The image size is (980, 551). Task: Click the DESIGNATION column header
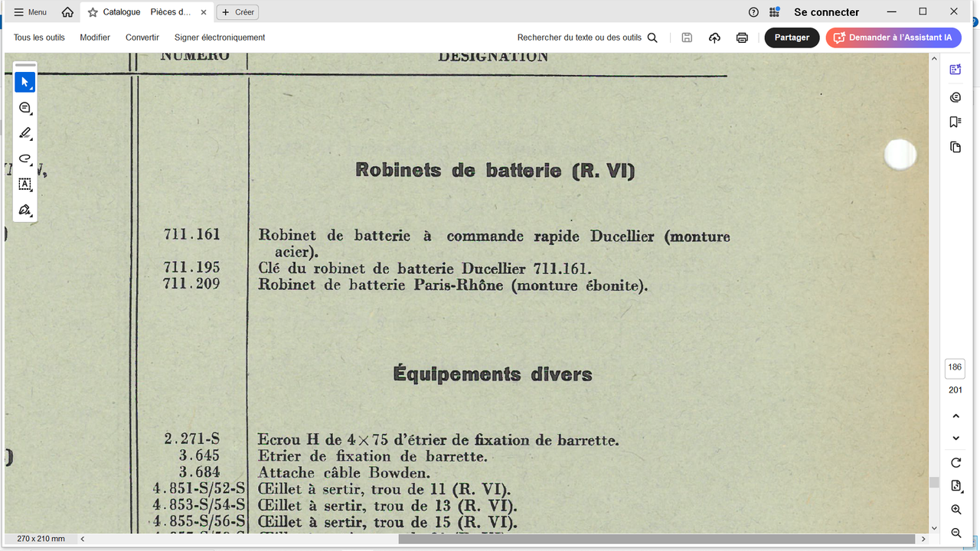click(493, 57)
